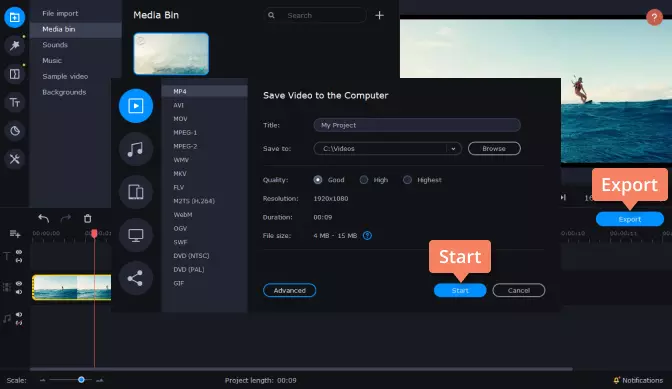This screenshot has width=672, height=389.
Task: Mute the video track speaker icon
Action: [x=19, y=292]
